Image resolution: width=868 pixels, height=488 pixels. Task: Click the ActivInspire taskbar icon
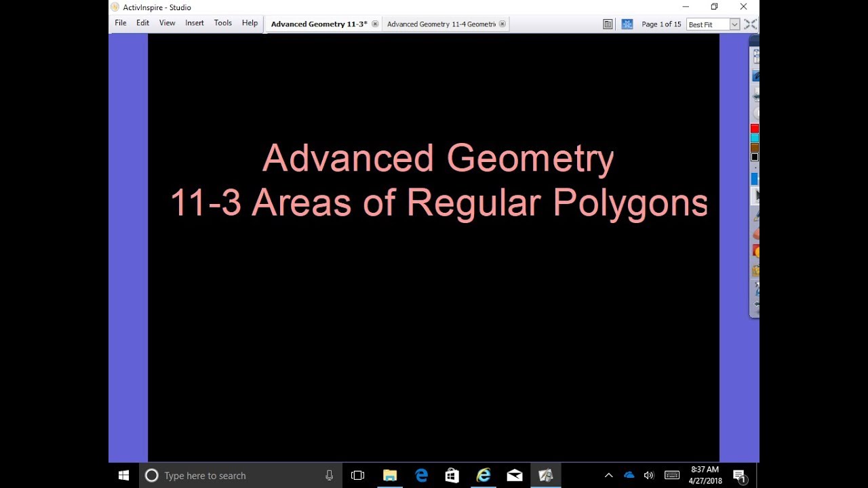click(x=546, y=476)
